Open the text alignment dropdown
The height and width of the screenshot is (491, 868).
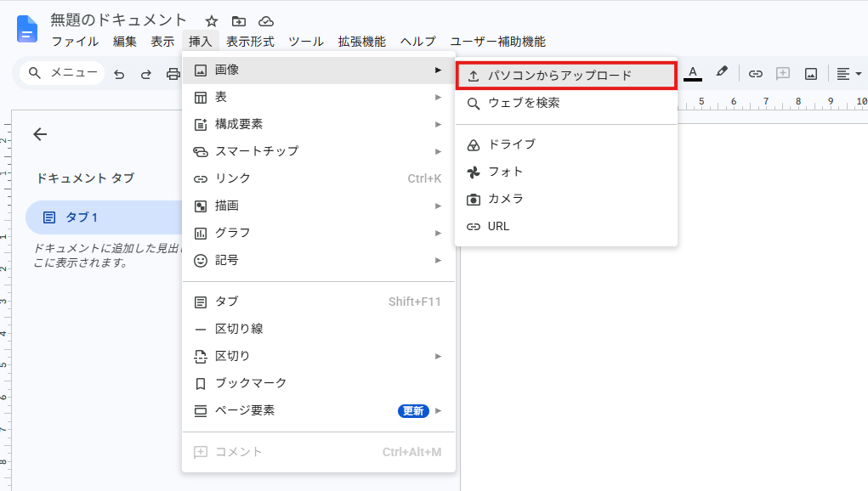[x=848, y=74]
